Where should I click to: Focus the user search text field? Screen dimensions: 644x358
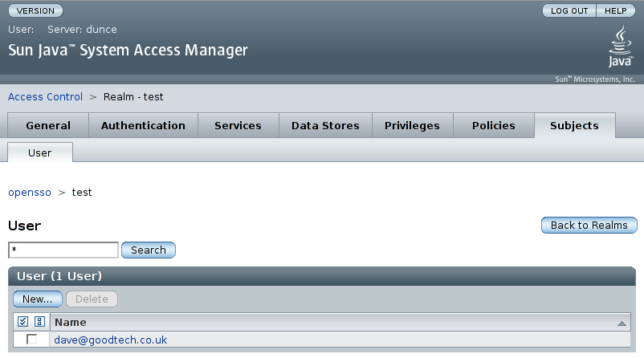click(x=63, y=250)
